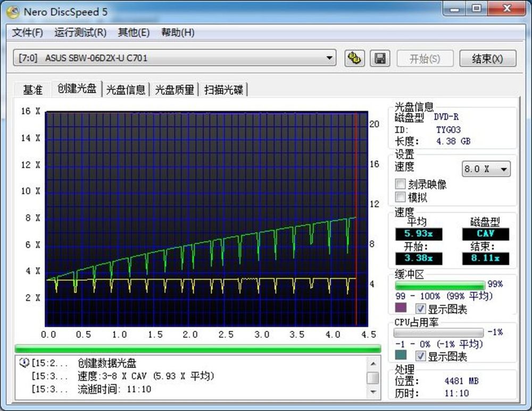Toggle the 模拟 checkbox
Viewport: 532px width, 411px height.
401,197
